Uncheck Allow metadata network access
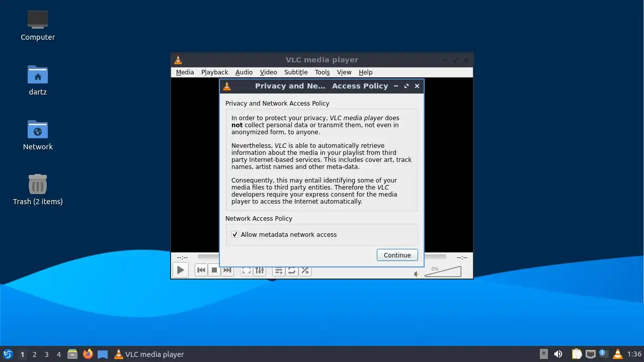The width and height of the screenshot is (644, 362). 235,234
